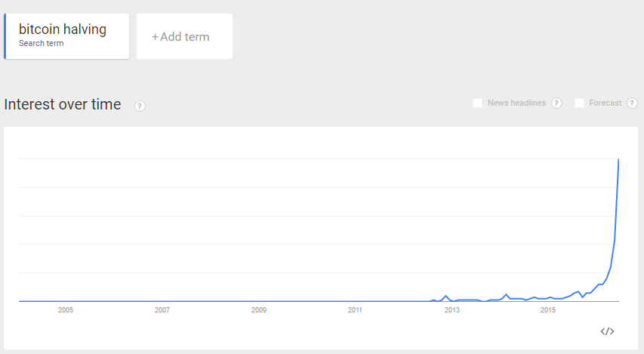Click the 2011 label on the time axis

pos(355,310)
